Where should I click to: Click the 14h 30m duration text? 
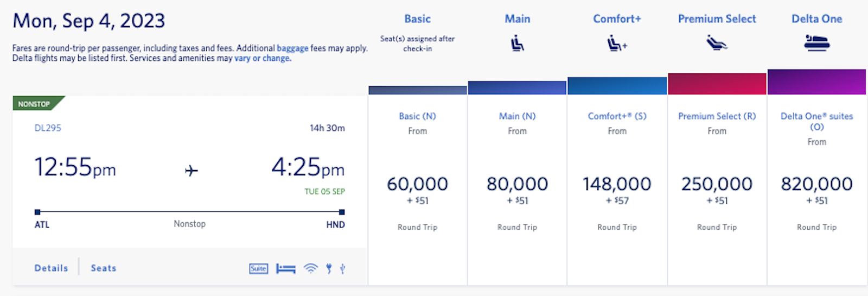[x=327, y=128]
